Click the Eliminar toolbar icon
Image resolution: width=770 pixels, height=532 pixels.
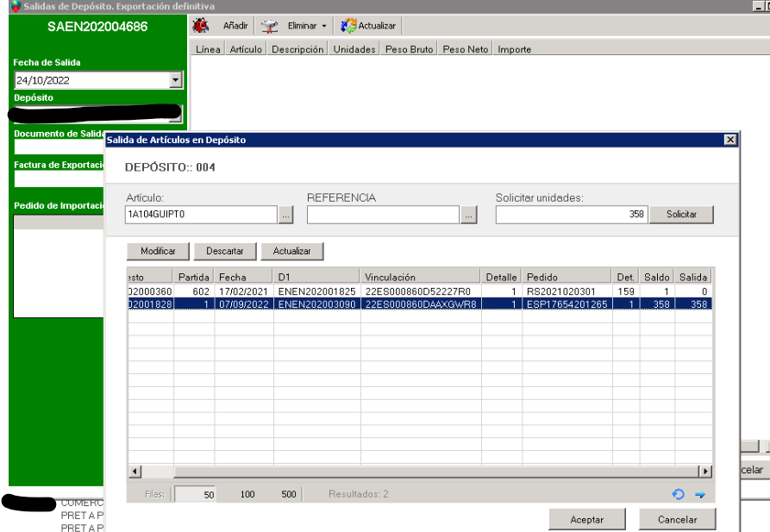270,26
